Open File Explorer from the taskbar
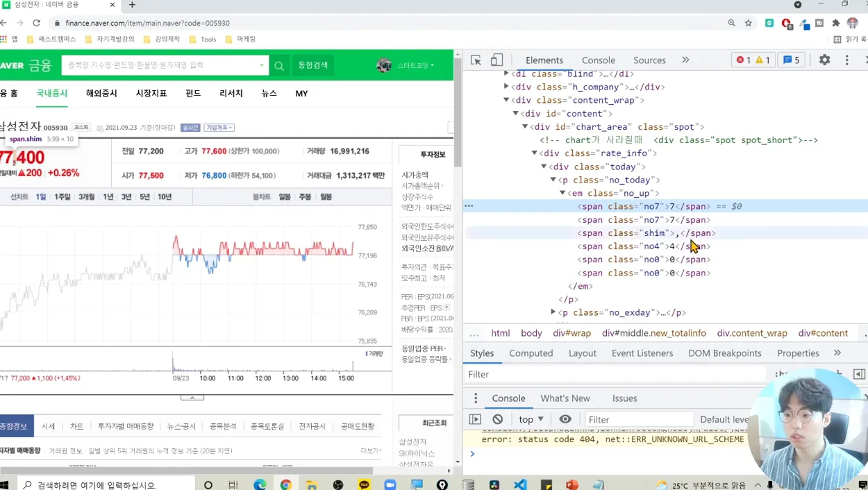The image size is (868, 490). (x=312, y=484)
